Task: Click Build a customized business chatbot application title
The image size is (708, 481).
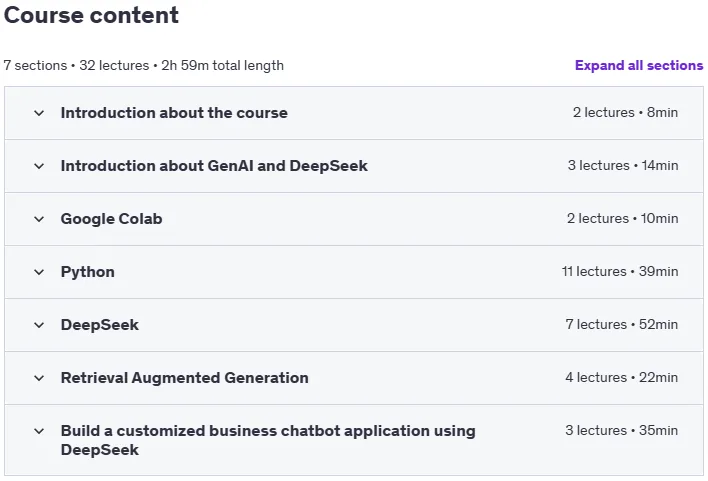Action: click(268, 440)
